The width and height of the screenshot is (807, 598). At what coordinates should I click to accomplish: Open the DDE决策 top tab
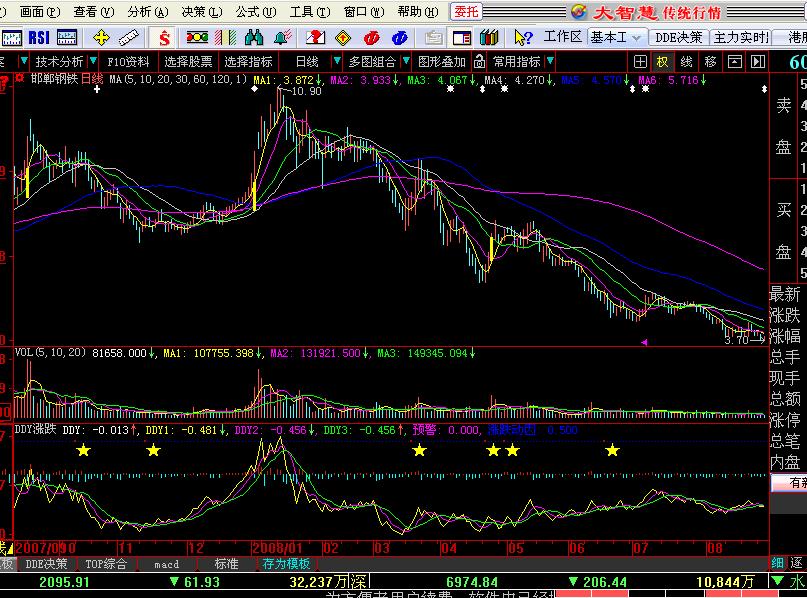pos(678,37)
